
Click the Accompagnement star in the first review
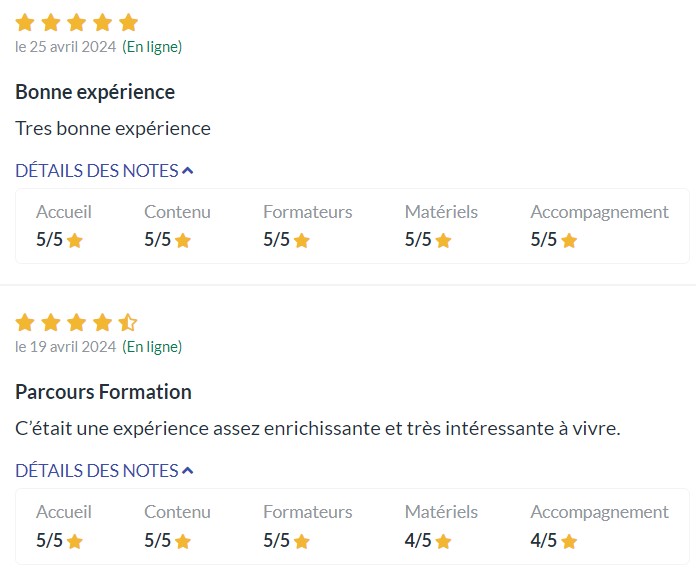coord(569,241)
